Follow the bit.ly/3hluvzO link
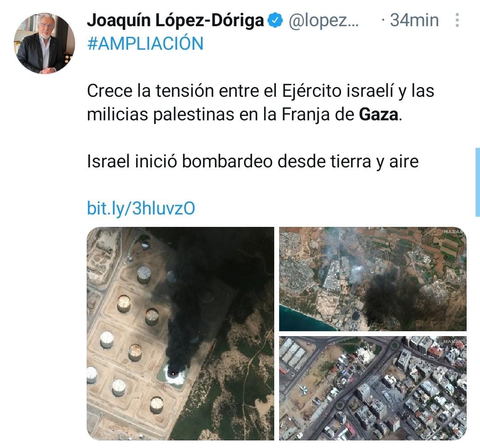 (x=141, y=209)
